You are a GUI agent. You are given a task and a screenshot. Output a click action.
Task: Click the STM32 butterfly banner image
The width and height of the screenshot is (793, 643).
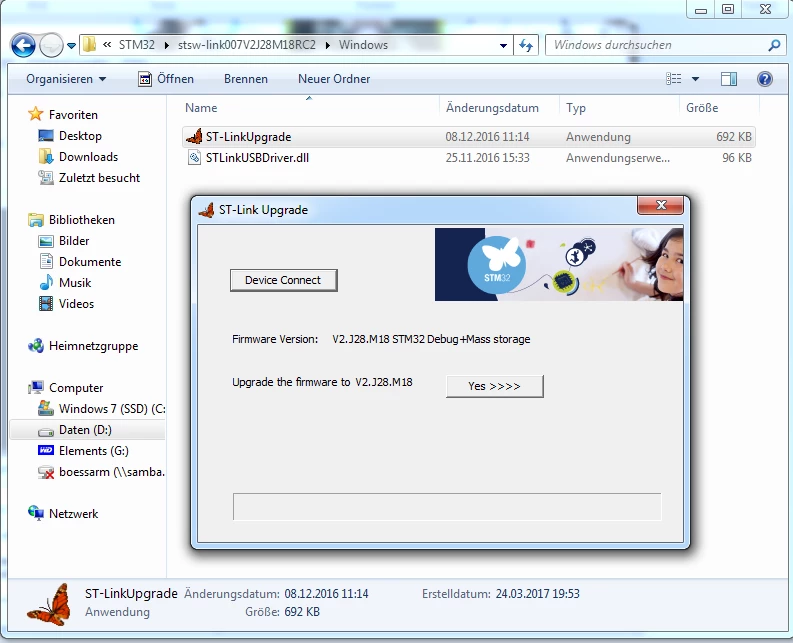tap(559, 264)
